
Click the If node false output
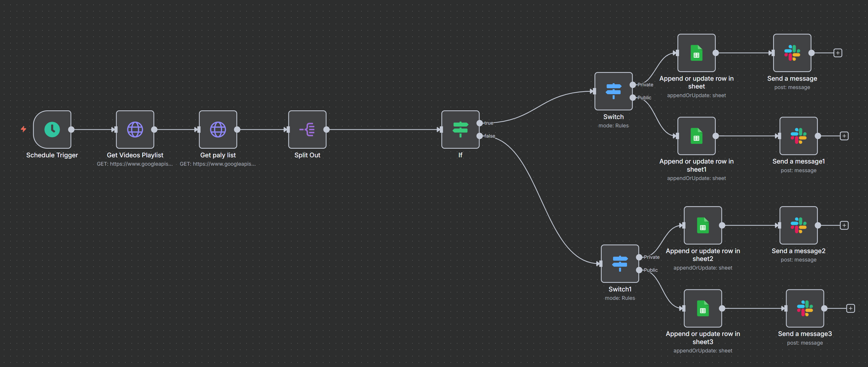click(x=480, y=136)
